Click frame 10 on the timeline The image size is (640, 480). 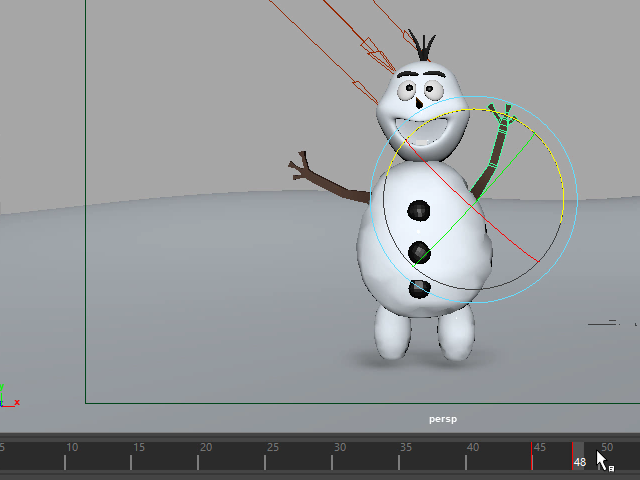pyautogui.click(x=66, y=458)
